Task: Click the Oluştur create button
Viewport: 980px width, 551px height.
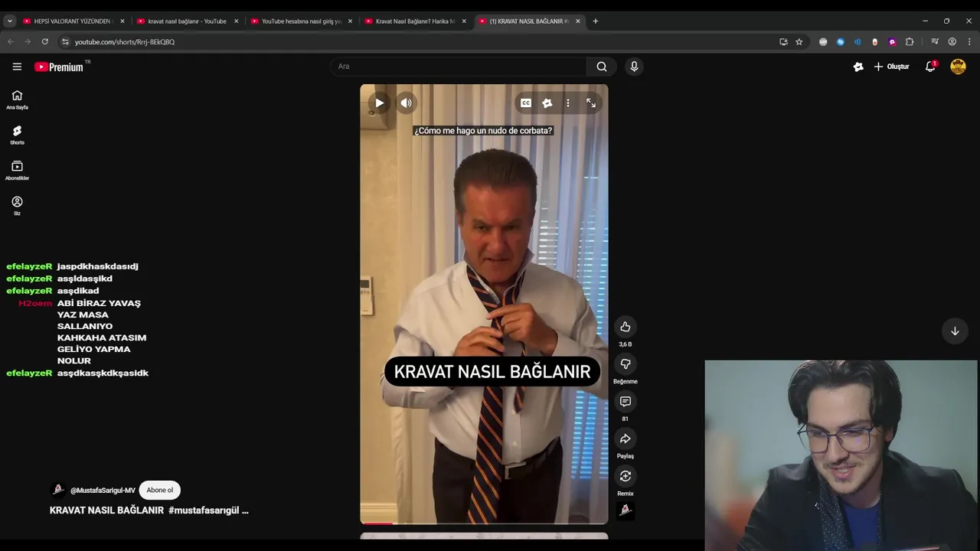Action: 892,67
